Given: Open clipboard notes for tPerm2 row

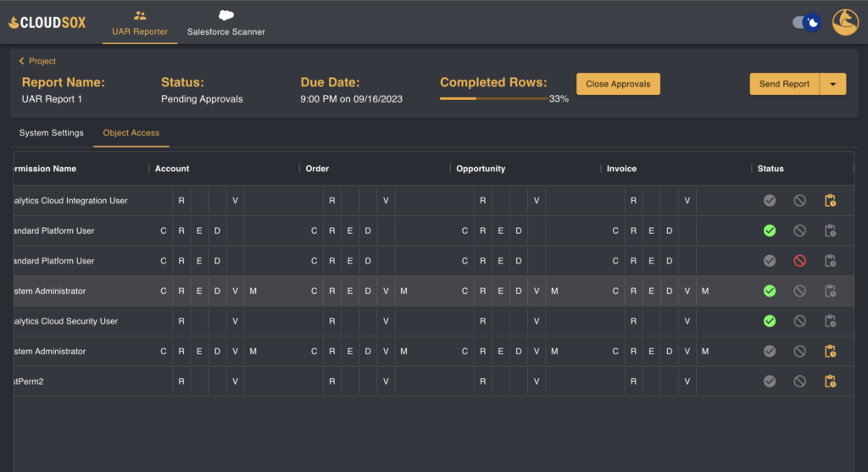Looking at the screenshot, I should 830,381.
